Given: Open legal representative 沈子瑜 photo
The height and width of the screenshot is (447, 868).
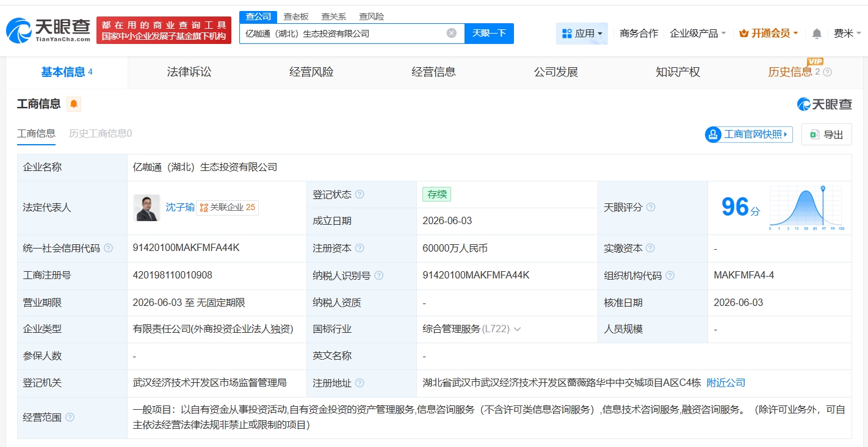Looking at the screenshot, I should [147, 208].
